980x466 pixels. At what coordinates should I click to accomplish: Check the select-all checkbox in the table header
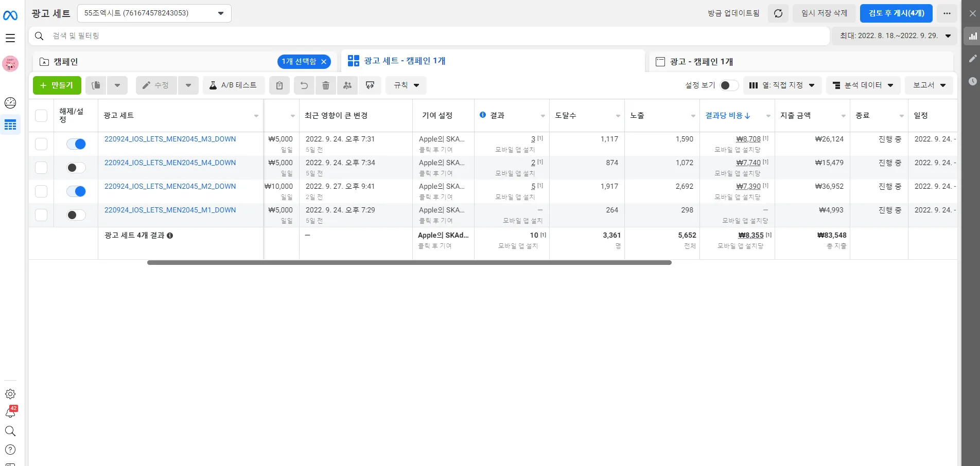(x=41, y=115)
